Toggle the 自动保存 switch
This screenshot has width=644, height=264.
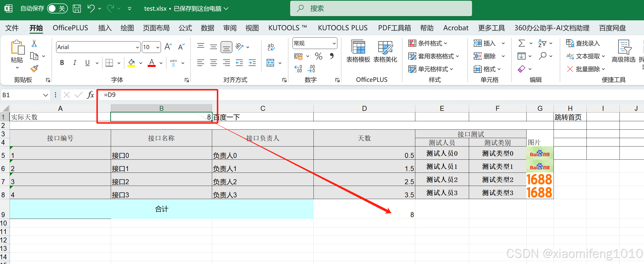tap(57, 8)
